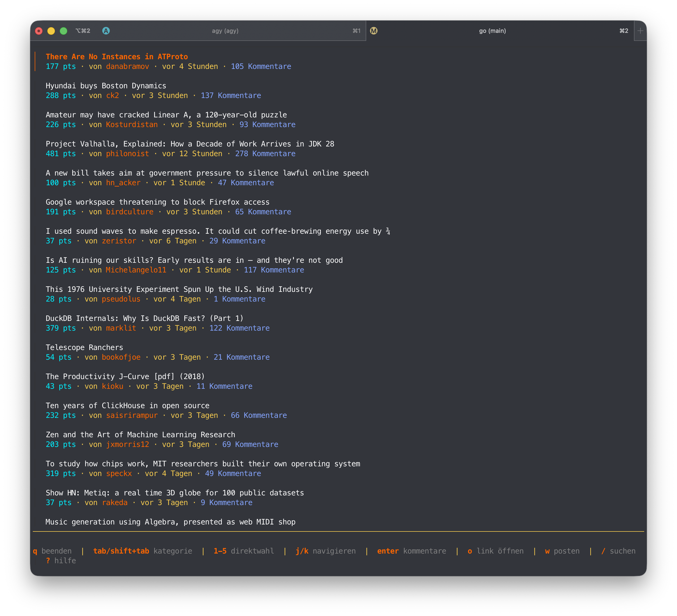
Task: Click author ck2
Action: (x=112, y=95)
